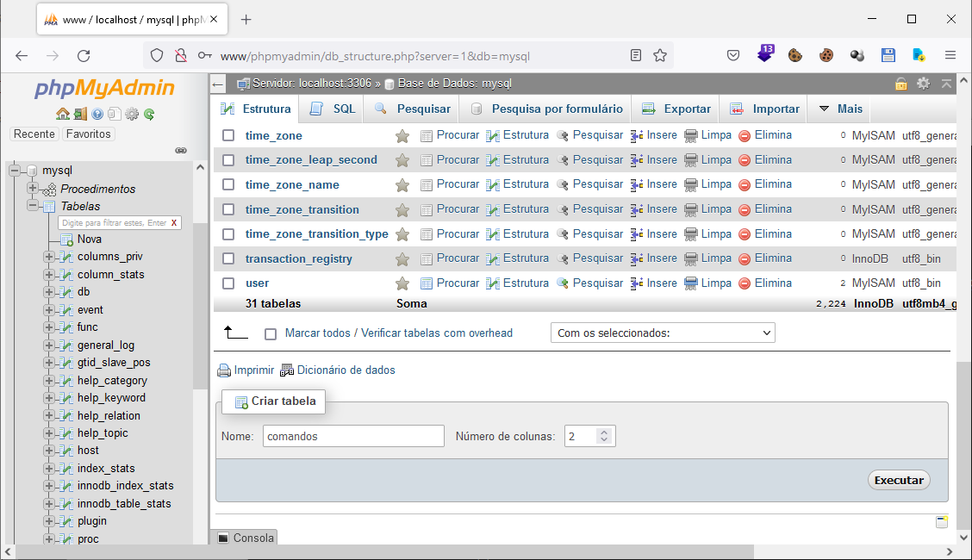972x560 pixels.
Task: Open the Mais menu dropdown
Action: tap(841, 109)
